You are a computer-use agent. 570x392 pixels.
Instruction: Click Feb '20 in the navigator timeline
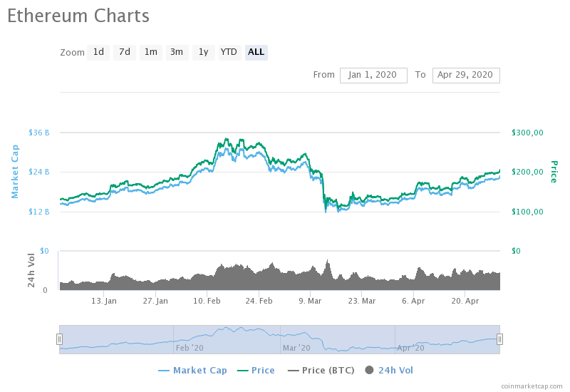point(190,348)
